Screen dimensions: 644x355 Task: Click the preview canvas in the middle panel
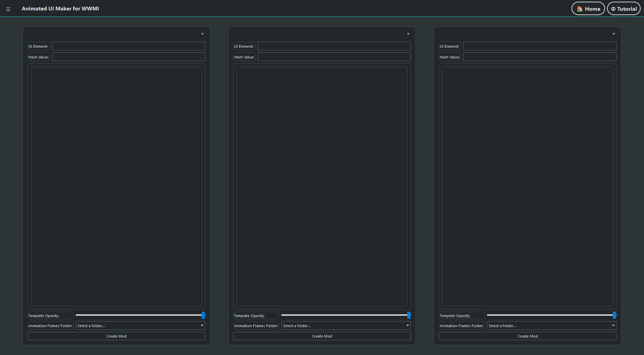click(322, 186)
